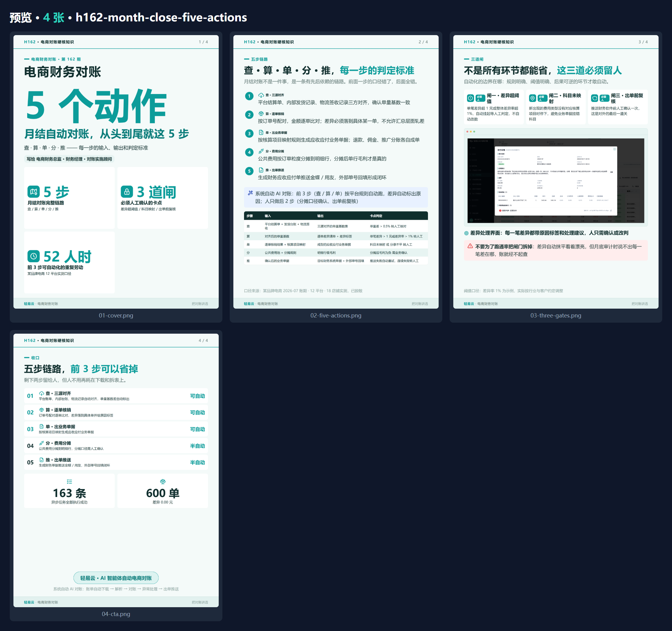Click the scale icon above "600 单"
672x631 pixels.
[x=163, y=482]
